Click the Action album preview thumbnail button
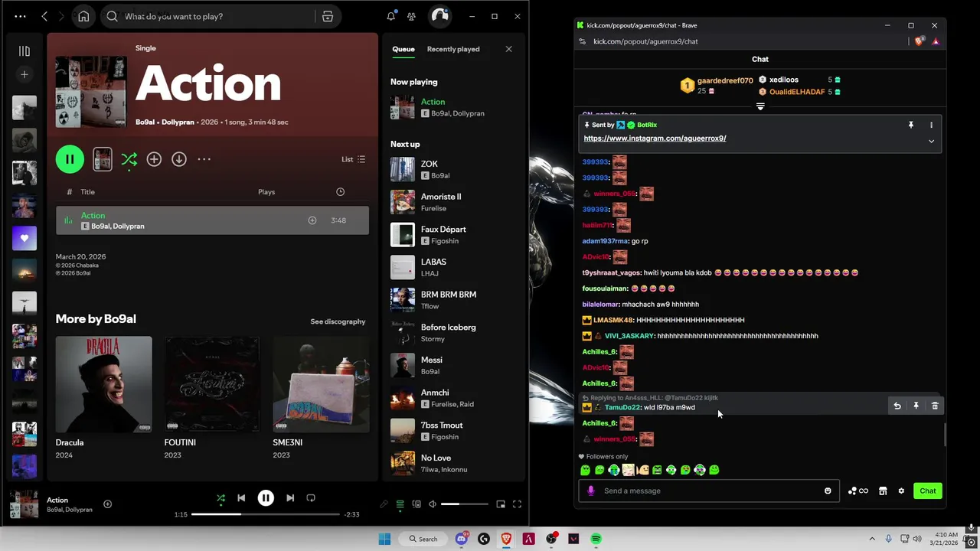This screenshot has height=551, width=980. [103, 159]
